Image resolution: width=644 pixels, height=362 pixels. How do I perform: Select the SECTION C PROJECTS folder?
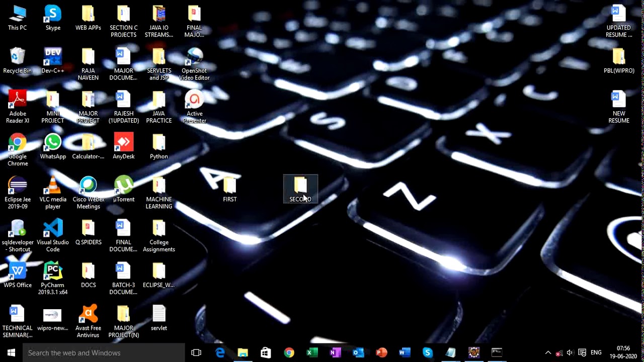tap(124, 22)
